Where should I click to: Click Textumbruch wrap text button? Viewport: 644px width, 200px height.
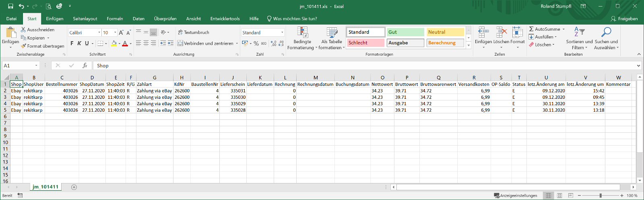[194, 32]
